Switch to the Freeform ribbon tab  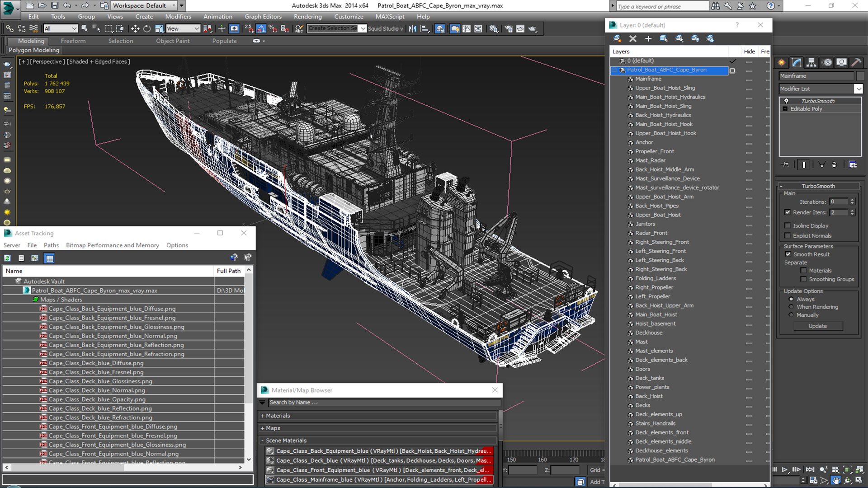tap(73, 41)
